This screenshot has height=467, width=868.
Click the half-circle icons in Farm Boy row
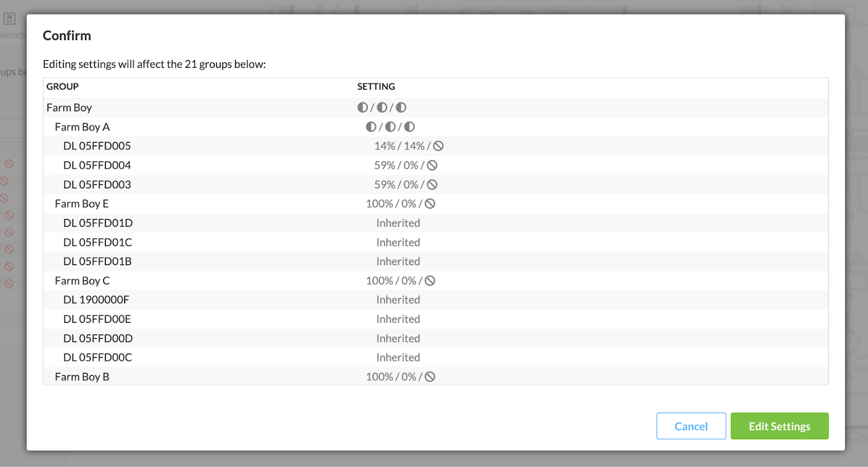click(381, 107)
